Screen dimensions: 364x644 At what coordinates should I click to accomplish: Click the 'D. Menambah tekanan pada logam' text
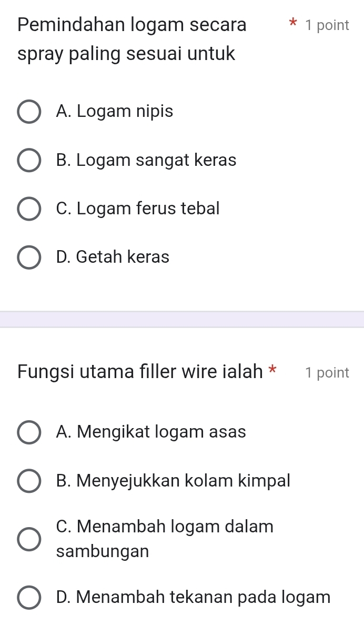193,597
